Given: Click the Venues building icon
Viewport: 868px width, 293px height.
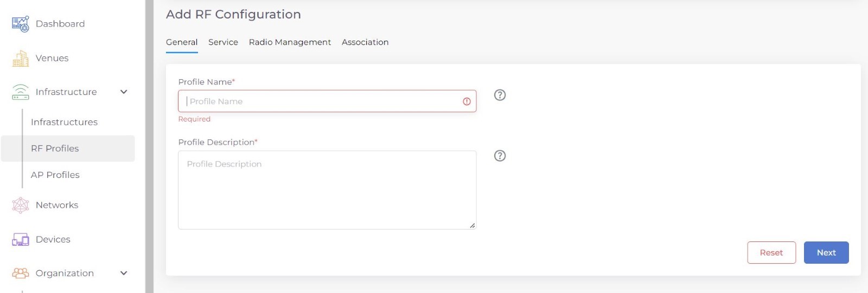Looking at the screenshot, I should (21, 58).
